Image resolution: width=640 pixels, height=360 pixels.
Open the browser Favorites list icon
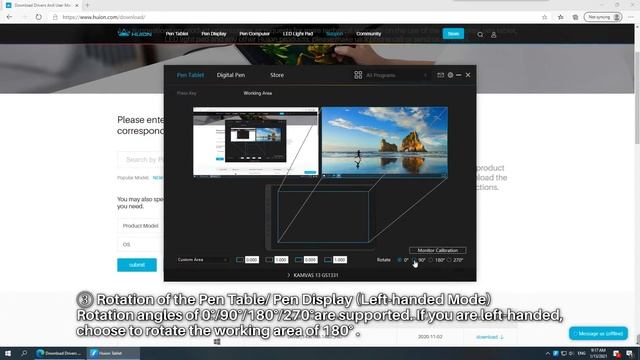(x=561, y=17)
